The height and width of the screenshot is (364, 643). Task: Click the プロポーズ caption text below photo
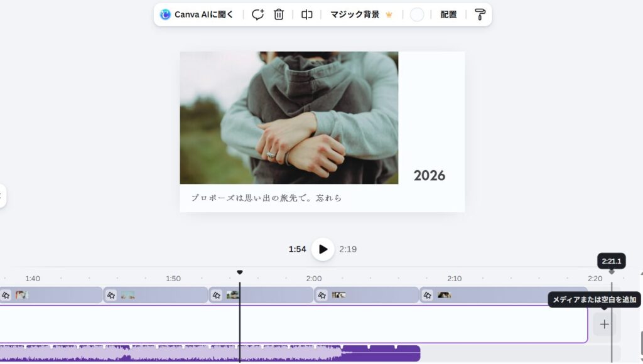pos(267,198)
